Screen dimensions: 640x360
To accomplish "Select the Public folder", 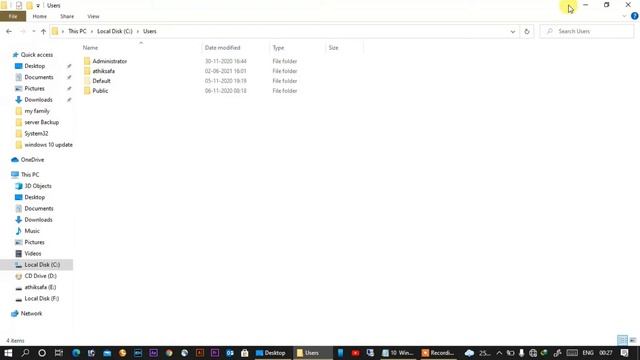I will click(100, 91).
